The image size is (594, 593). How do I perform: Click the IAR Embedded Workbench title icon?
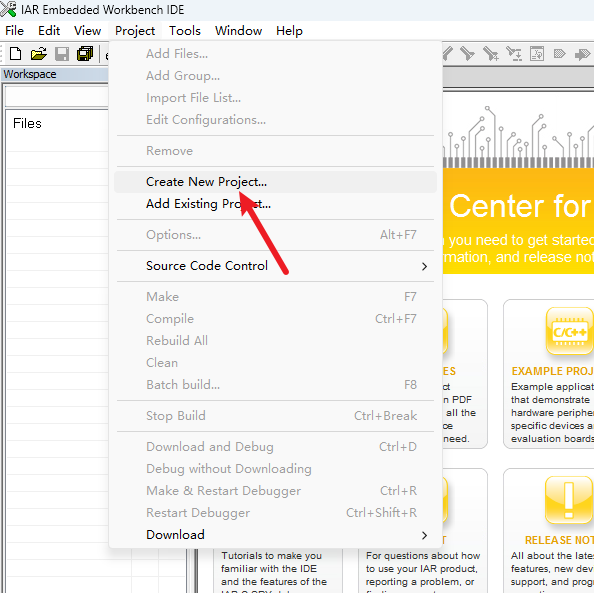(x=8, y=9)
